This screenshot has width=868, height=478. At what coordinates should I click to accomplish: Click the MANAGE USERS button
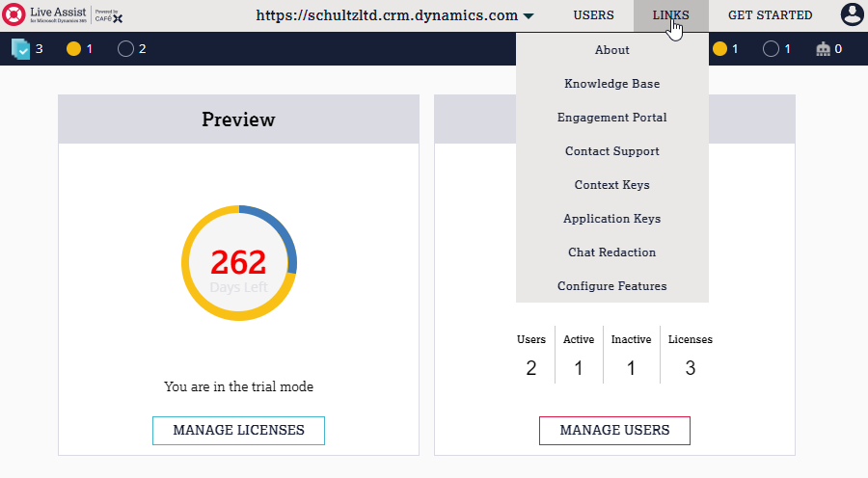(614, 431)
